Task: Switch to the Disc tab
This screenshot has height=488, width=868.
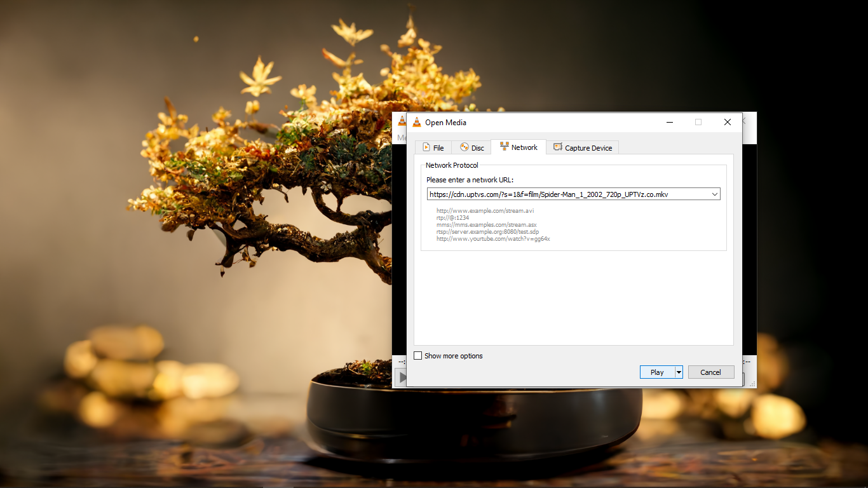Action: click(471, 147)
